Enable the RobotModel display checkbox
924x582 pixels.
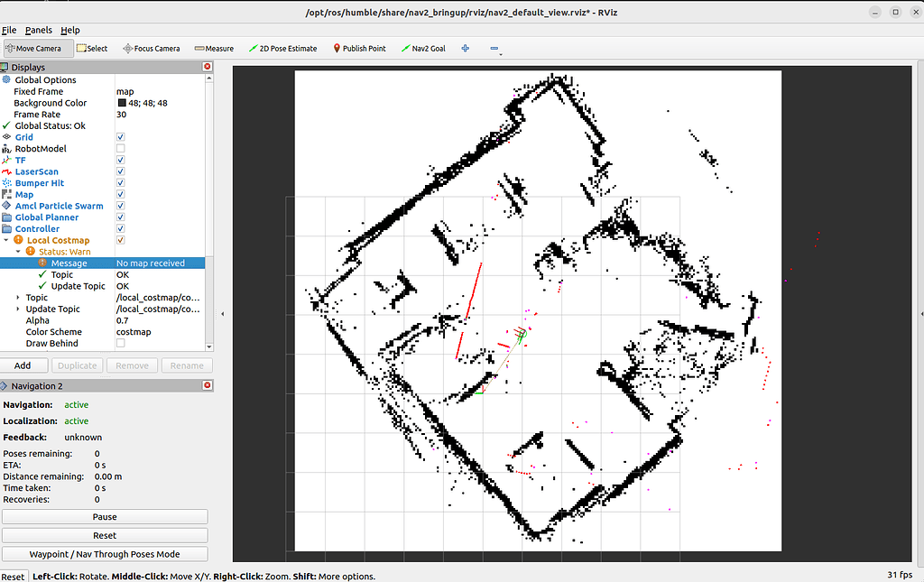[121, 149]
